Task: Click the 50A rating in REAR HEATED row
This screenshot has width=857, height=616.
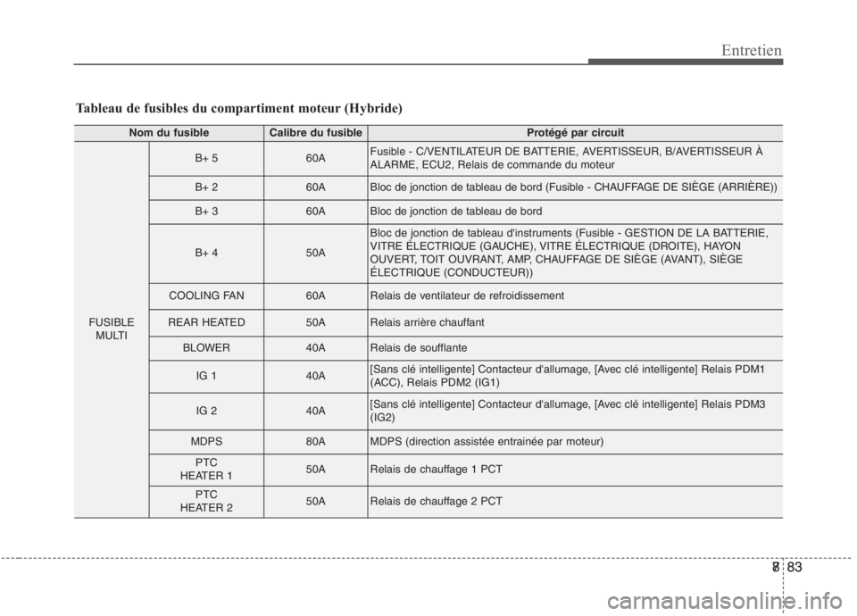Action: tap(315, 322)
